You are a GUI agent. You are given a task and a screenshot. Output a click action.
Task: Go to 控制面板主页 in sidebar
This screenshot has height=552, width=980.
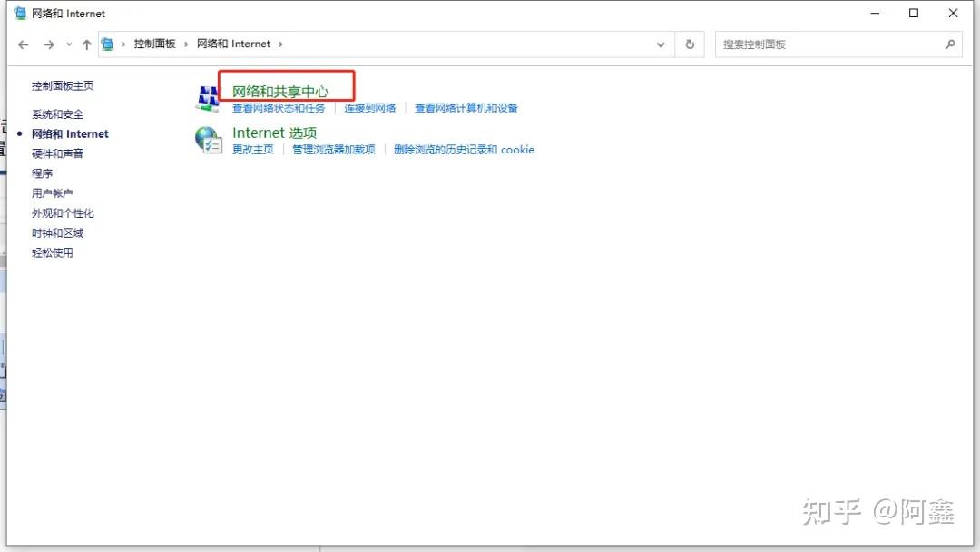point(63,85)
